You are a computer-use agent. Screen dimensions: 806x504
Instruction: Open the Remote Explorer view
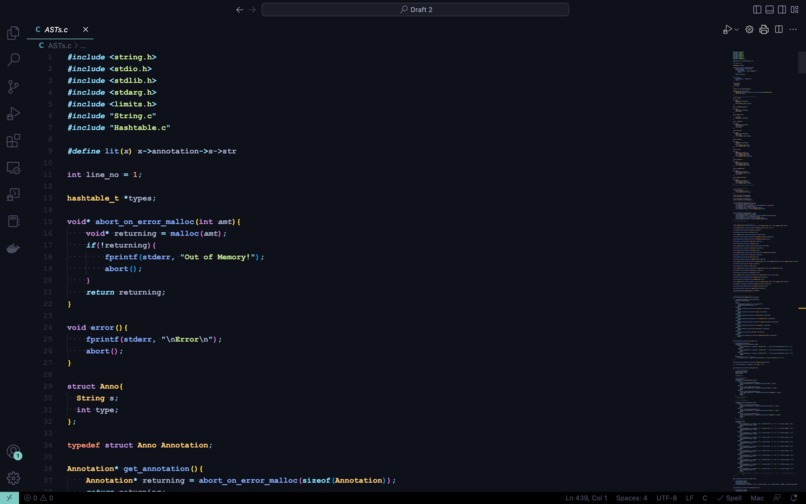point(13,168)
